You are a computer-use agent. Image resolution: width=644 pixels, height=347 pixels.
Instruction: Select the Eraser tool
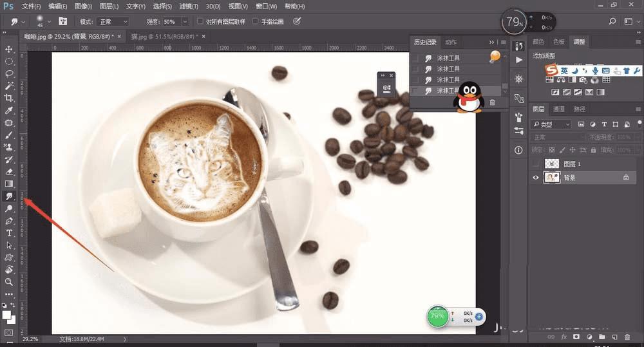(9, 172)
